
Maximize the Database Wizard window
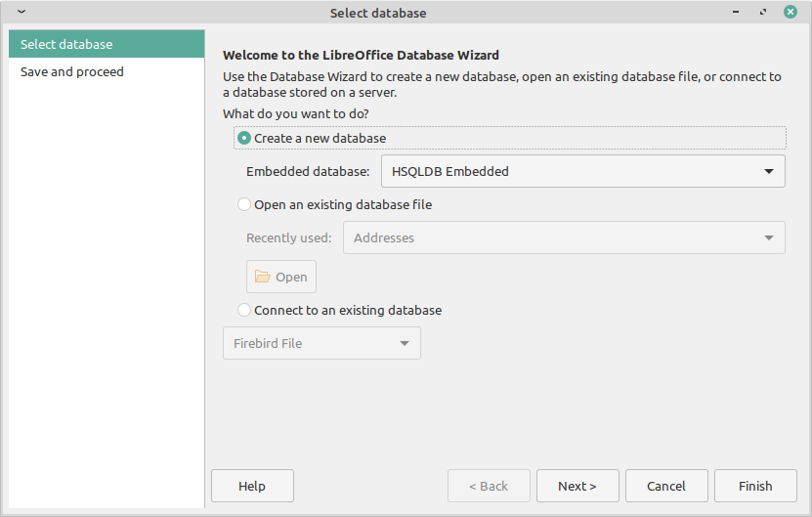pyautogui.click(x=762, y=13)
